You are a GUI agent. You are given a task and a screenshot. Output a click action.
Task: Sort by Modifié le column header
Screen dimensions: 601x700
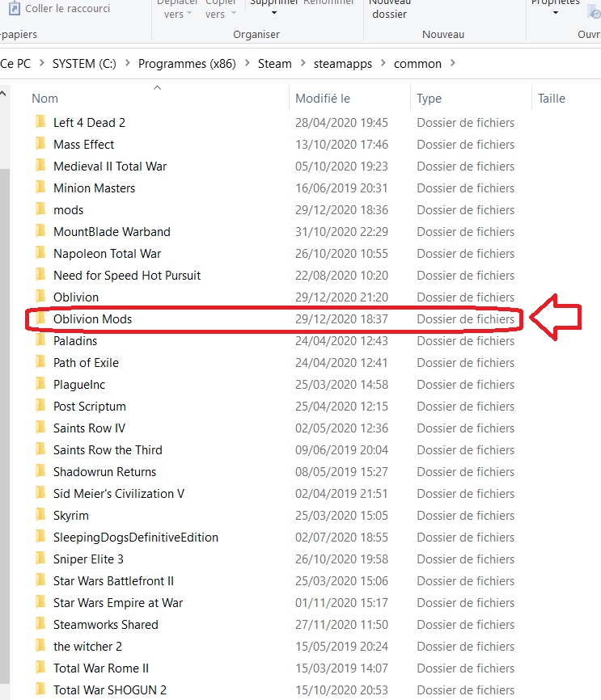323,99
